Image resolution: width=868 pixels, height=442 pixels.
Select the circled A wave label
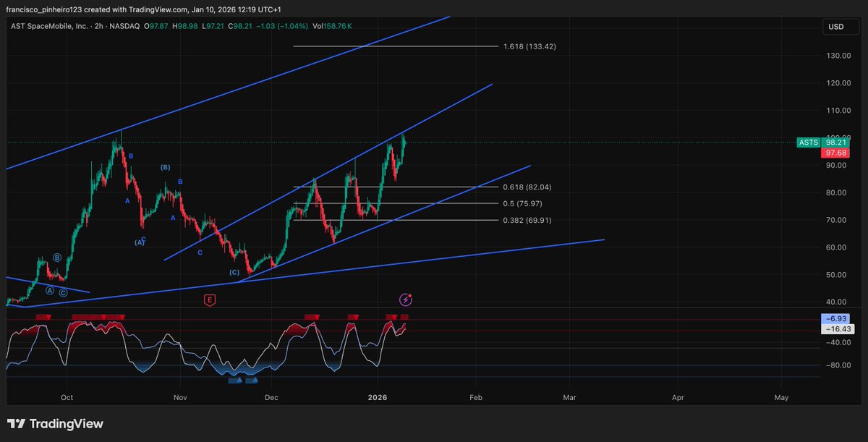(50, 290)
